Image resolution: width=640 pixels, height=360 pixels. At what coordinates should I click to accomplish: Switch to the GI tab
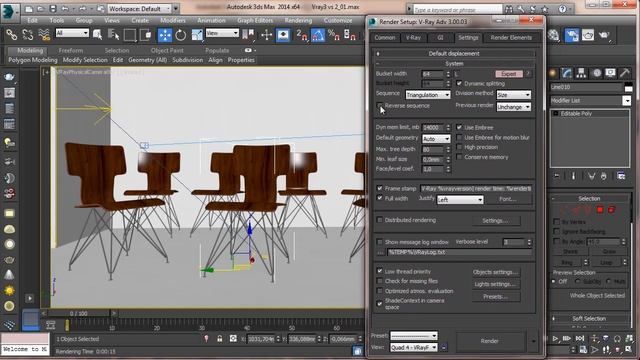pyautogui.click(x=440, y=38)
